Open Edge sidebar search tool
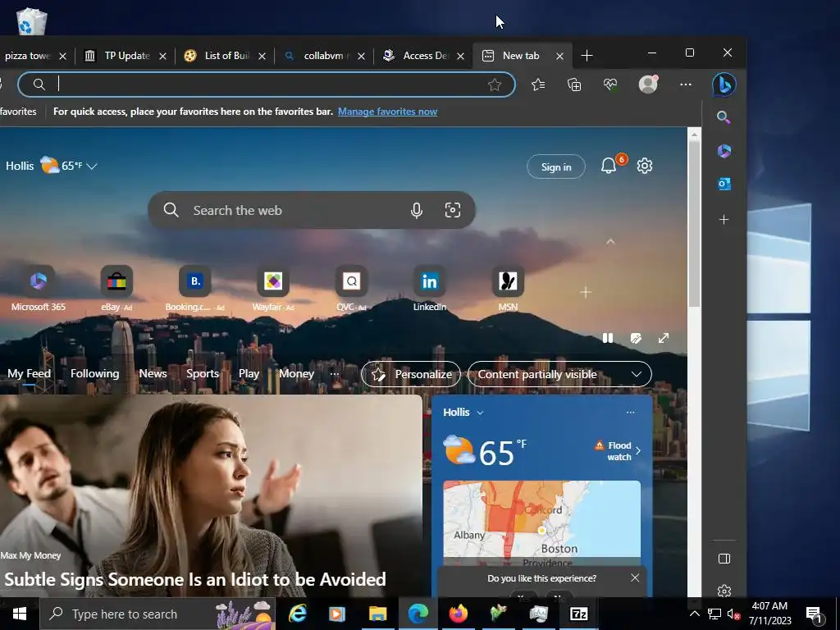The width and height of the screenshot is (840, 630). tap(724, 117)
